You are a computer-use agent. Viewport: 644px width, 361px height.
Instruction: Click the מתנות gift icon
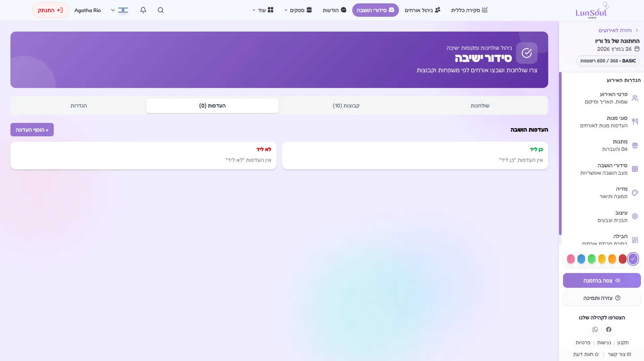tap(635, 145)
